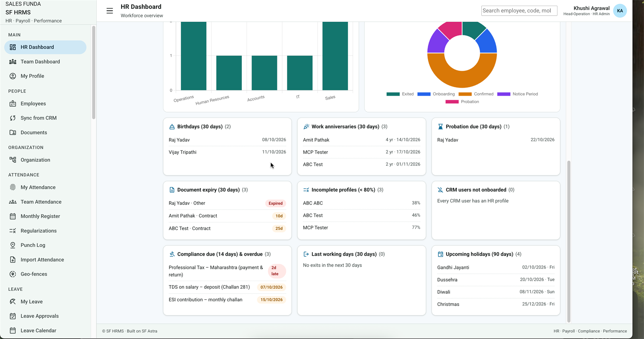Screen dimensions: 644x339
Task: Click the Team Dashboard people icon
Action: 13,62
